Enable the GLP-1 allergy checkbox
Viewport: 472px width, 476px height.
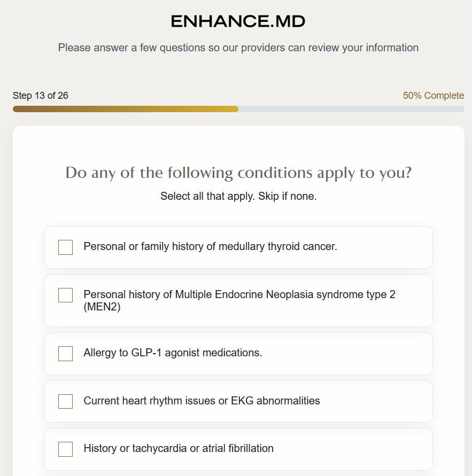65,354
